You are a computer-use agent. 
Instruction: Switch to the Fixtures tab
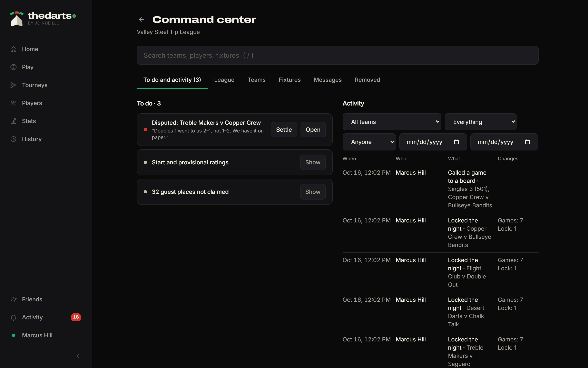click(x=290, y=80)
